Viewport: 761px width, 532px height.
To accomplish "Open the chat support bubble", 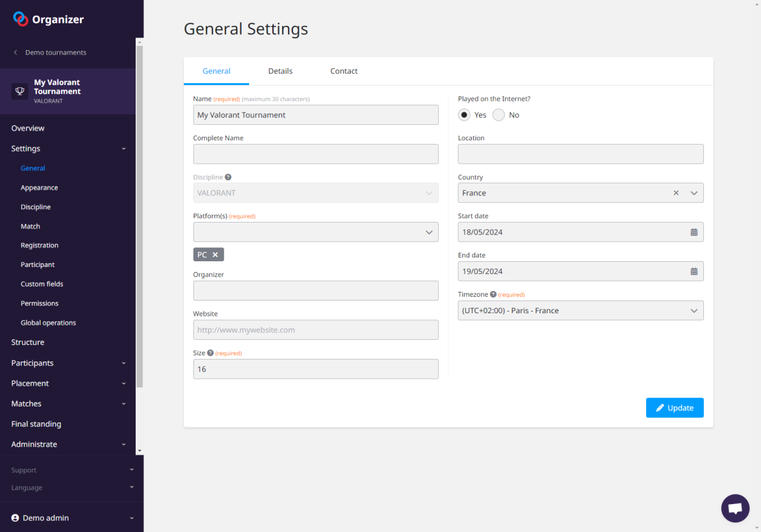I will tap(735, 508).
